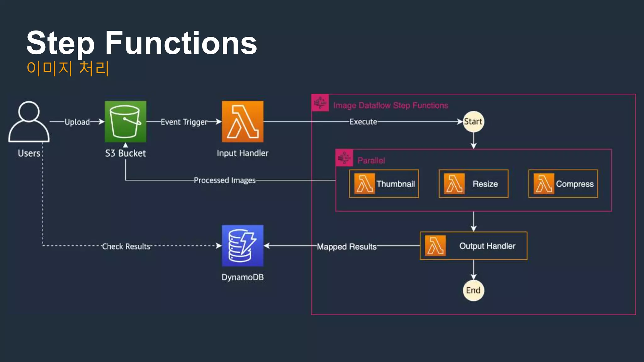Click the Upload arrow label
644x362 pixels.
pos(77,122)
